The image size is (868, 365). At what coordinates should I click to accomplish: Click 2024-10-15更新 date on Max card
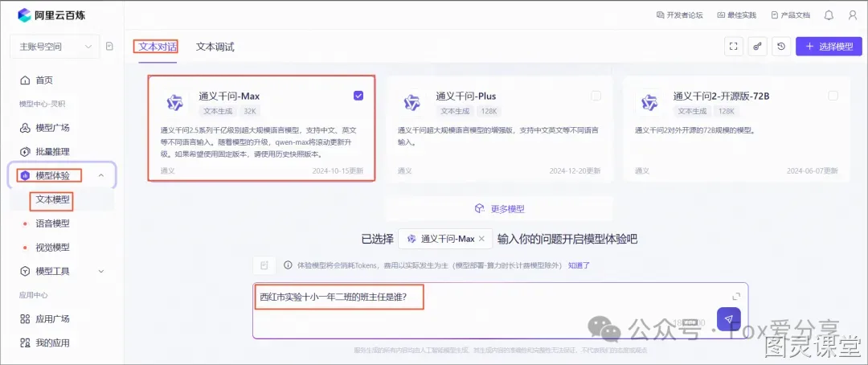click(x=338, y=170)
